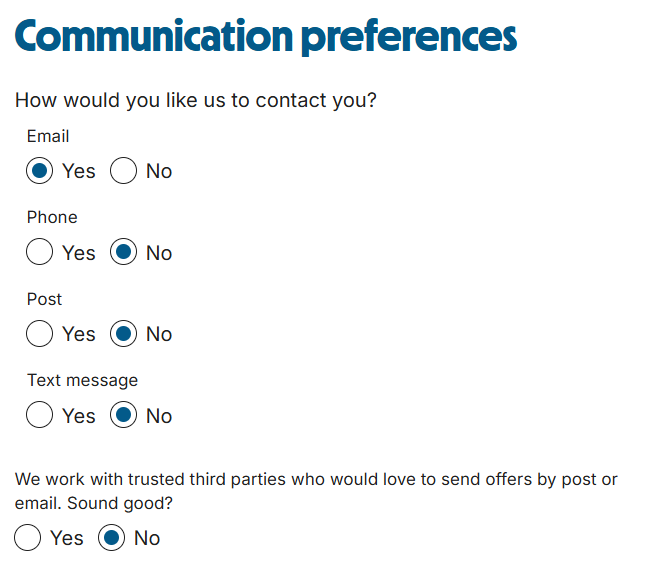The width and height of the screenshot is (654, 573).
Task: Enable contact by Post with Yes
Action: point(40,334)
